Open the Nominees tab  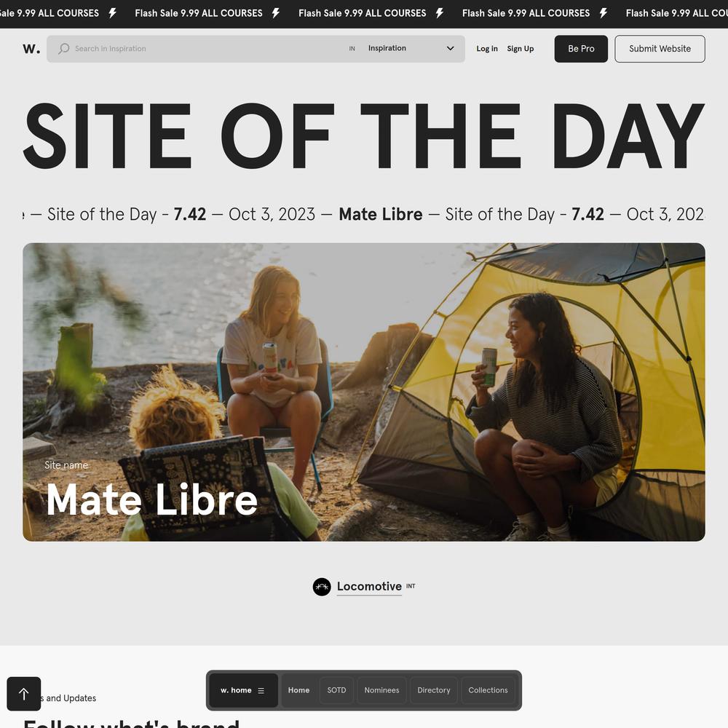[381, 690]
